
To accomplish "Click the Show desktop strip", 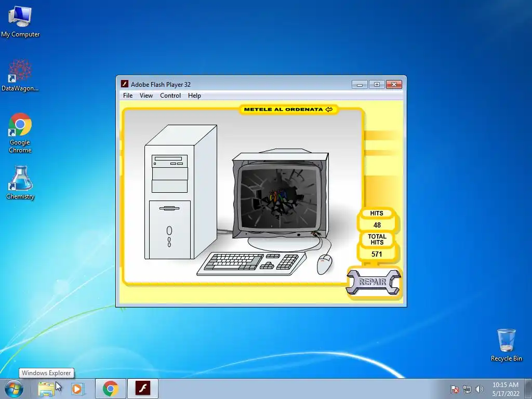I will pyautogui.click(x=528, y=389).
